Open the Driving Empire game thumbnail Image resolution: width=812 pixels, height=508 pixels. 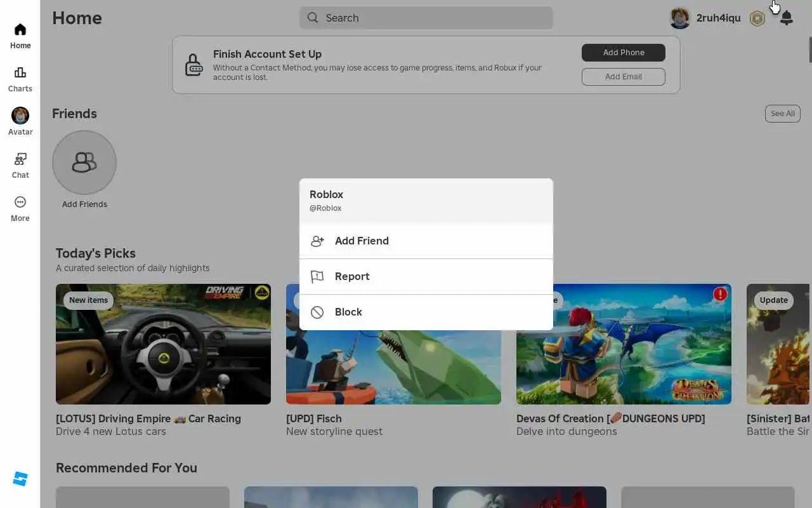pos(163,344)
